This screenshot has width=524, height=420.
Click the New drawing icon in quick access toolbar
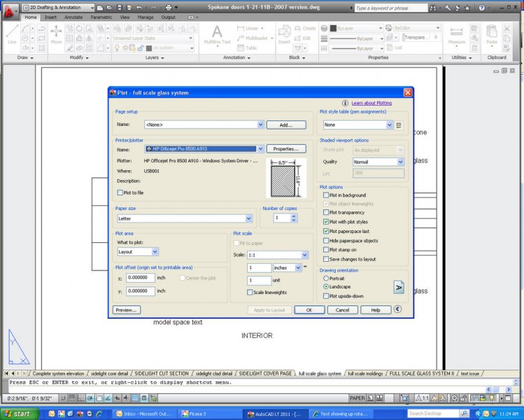tap(100, 8)
